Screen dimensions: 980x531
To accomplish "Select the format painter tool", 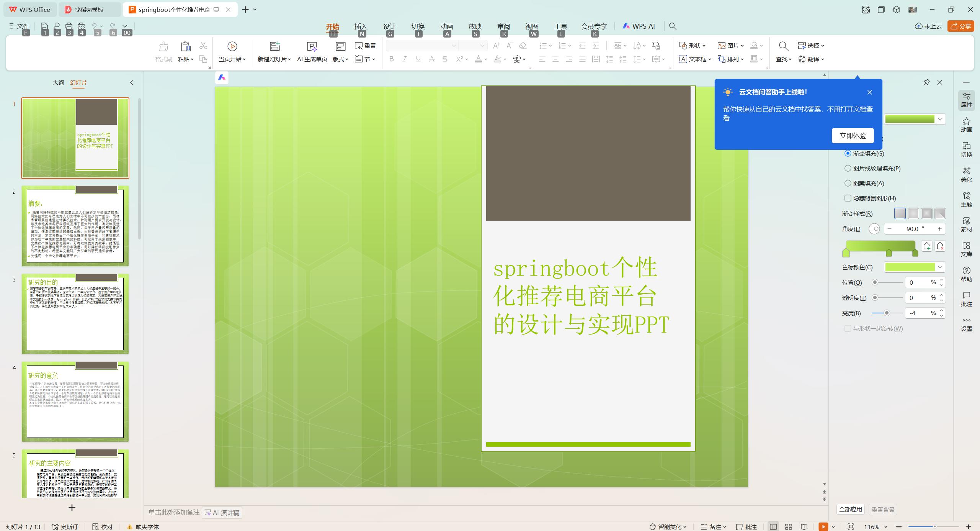I will click(163, 51).
